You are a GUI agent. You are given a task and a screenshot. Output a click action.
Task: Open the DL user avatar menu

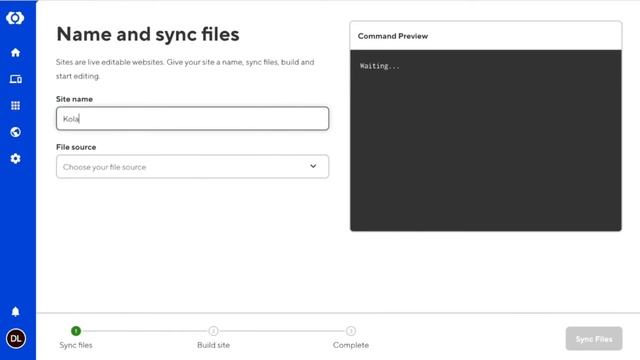pyautogui.click(x=16, y=338)
